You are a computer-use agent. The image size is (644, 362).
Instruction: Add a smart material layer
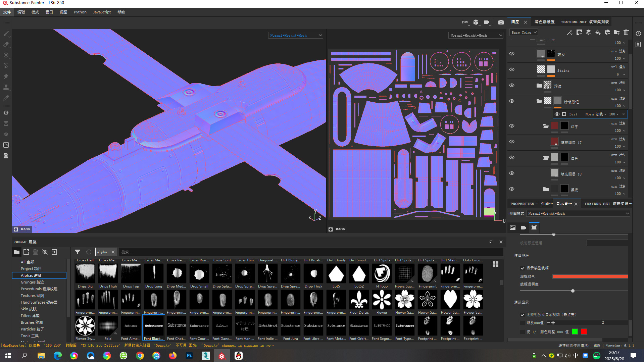607,32
